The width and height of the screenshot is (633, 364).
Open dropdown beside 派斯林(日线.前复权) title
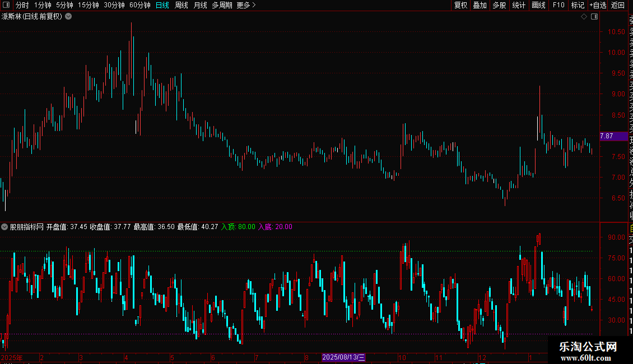pos(69,17)
